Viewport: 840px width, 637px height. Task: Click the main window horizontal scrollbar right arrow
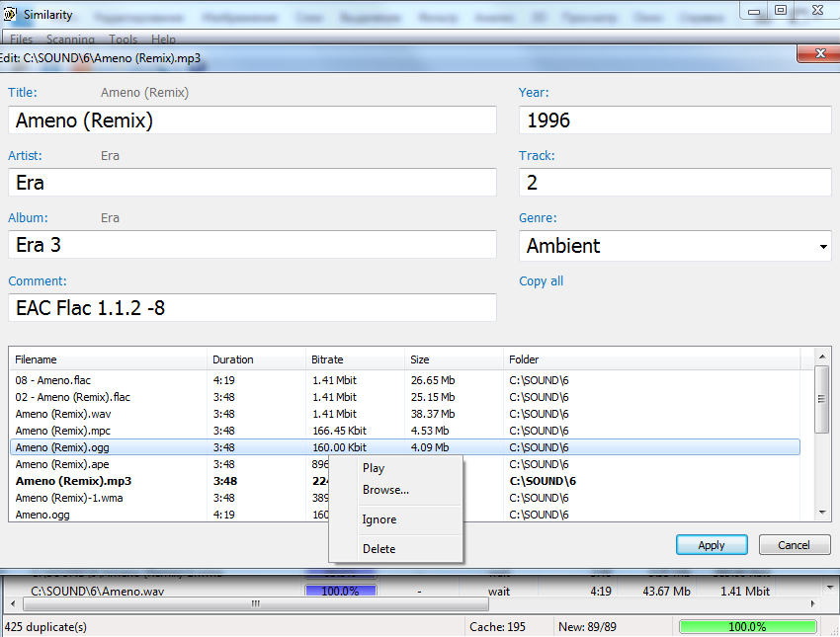pyautogui.click(x=812, y=603)
